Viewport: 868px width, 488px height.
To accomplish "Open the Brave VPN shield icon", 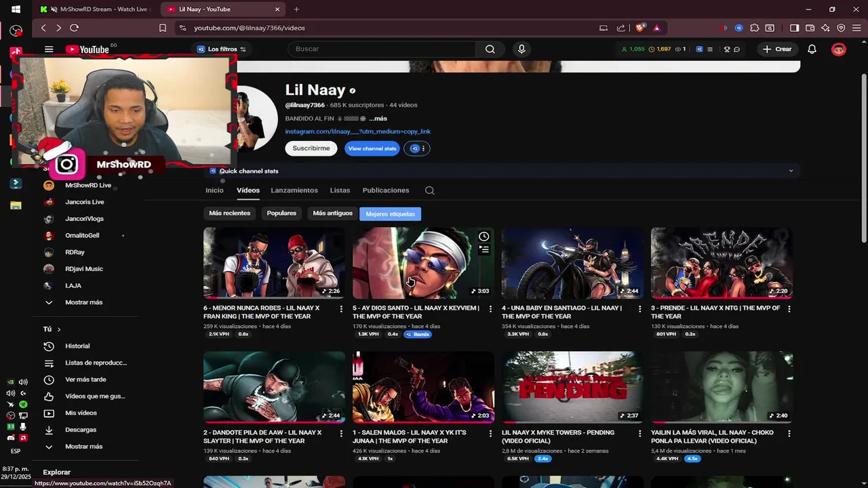I will coord(841,28).
